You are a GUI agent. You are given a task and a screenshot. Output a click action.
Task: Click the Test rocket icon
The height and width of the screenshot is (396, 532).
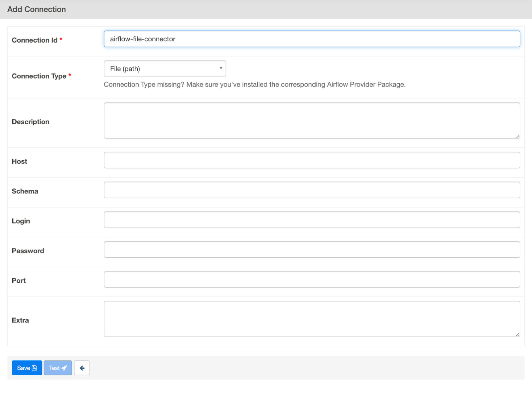[x=65, y=368]
